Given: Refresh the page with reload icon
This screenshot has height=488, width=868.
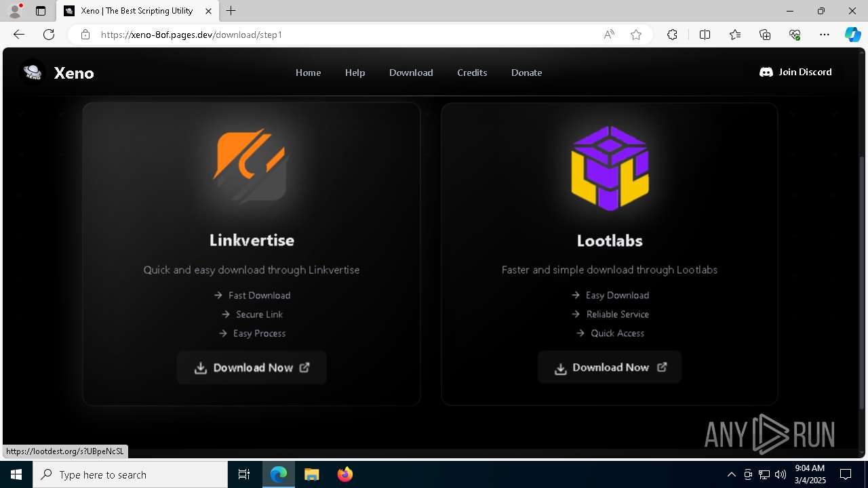Looking at the screenshot, I should click(49, 35).
